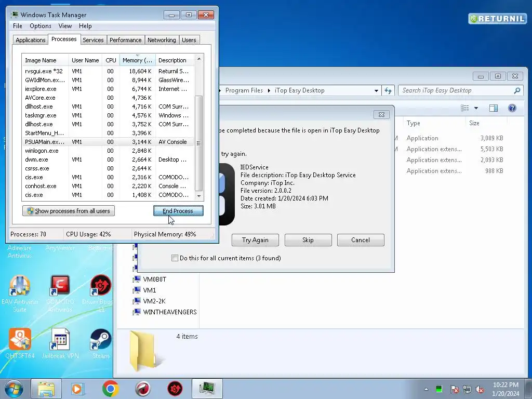532x399 pixels.
Task: Sort processes by CPU column
Action: pos(111,60)
